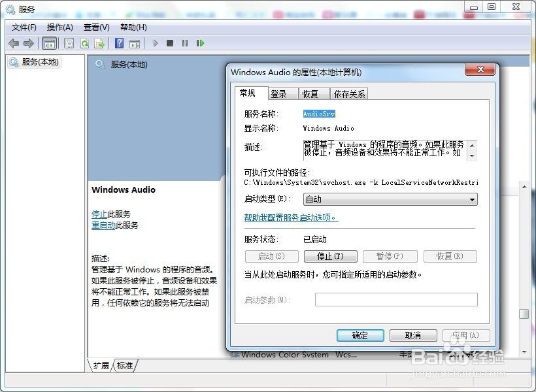The width and height of the screenshot is (536, 392).
Task: Click the 已启动 service status text
Action: coord(315,239)
